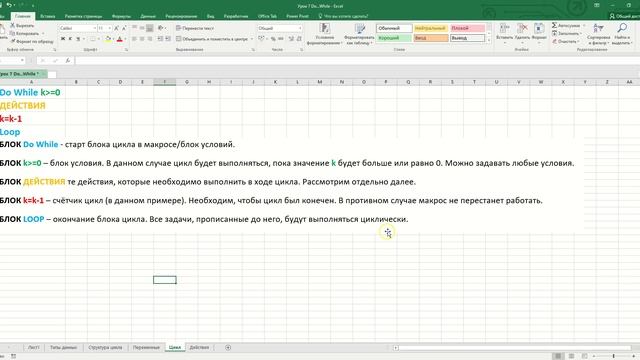Apply the Вывод (Output) cell style
This screenshot has height=360, width=640.
[x=467, y=38]
